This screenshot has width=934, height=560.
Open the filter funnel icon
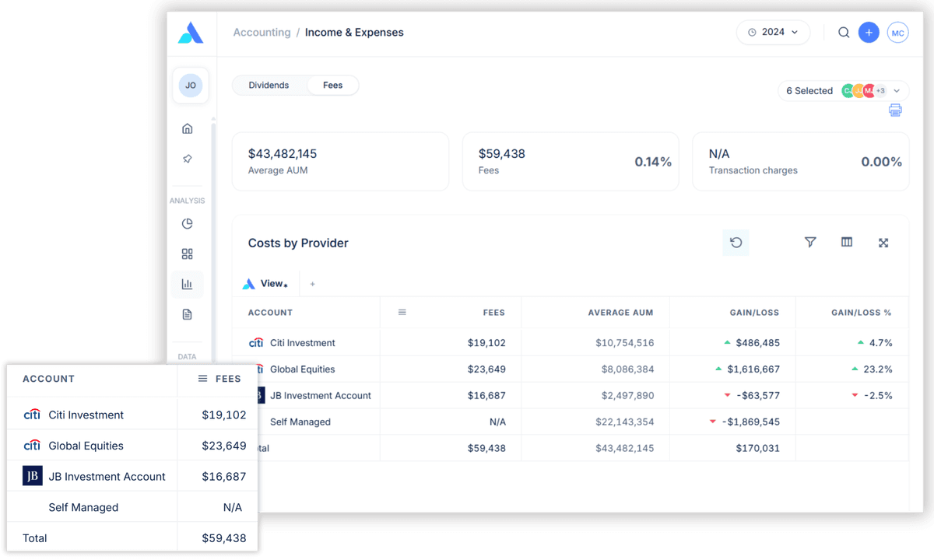tap(810, 243)
